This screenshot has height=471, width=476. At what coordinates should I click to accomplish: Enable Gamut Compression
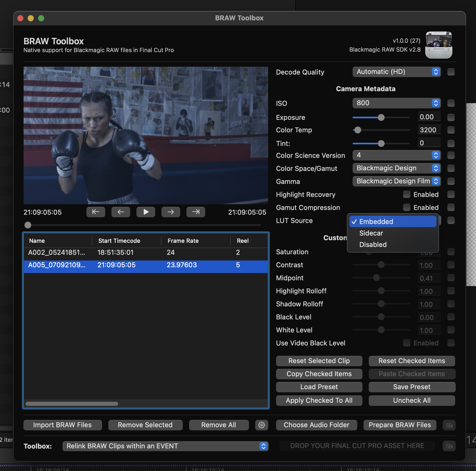406,207
